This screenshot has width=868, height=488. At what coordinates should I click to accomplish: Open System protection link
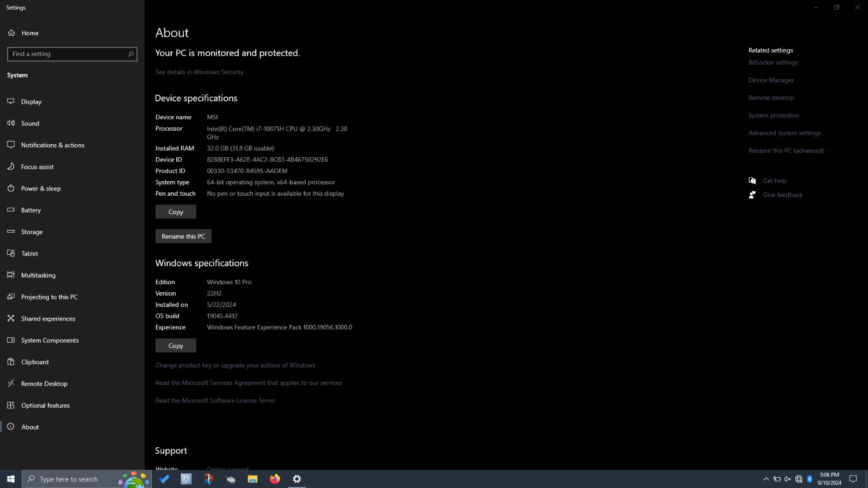[774, 115]
